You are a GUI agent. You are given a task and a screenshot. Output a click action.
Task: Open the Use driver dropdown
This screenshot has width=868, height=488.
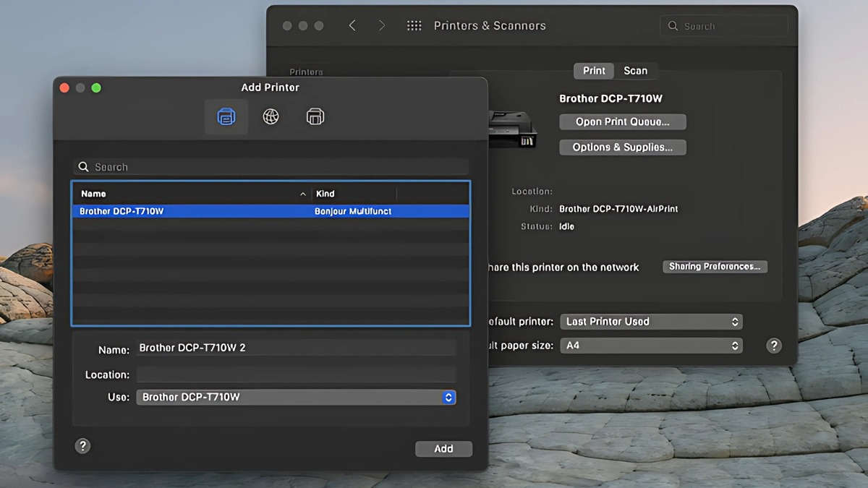297,397
